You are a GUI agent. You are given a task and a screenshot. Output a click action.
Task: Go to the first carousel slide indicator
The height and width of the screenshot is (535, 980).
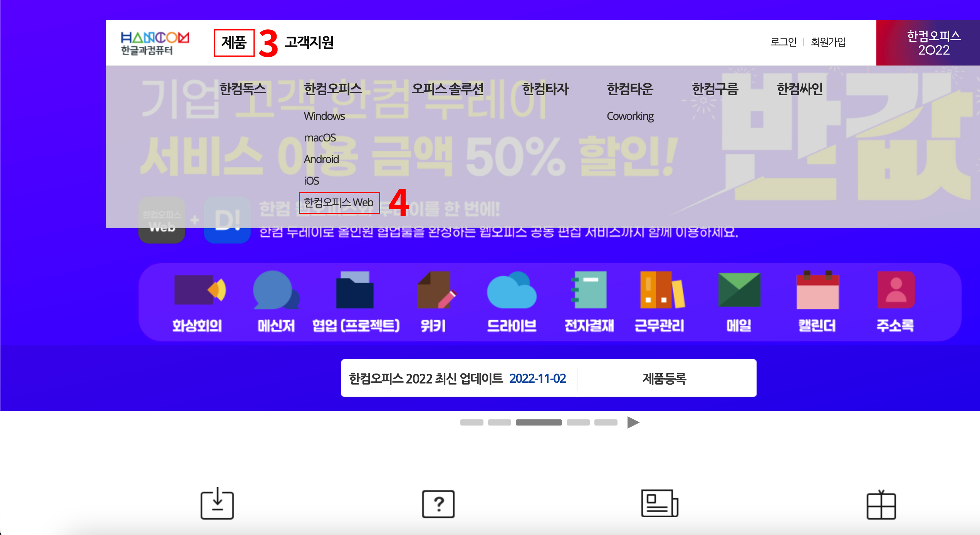tap(472, 422)
